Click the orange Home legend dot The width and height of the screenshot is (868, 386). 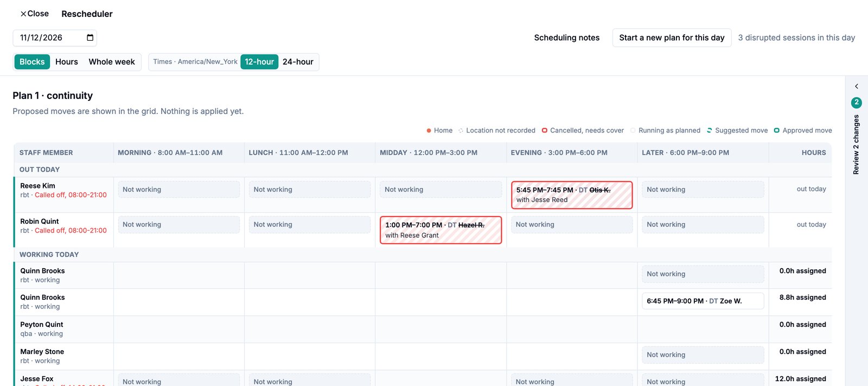coord(429,130)
